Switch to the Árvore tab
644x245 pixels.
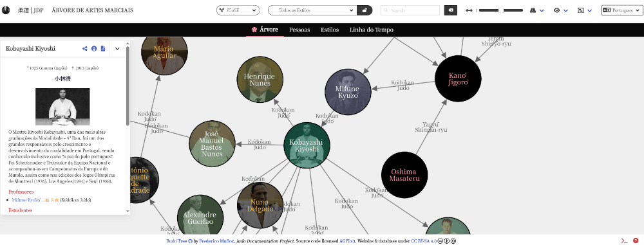click(x=265, y=30)
